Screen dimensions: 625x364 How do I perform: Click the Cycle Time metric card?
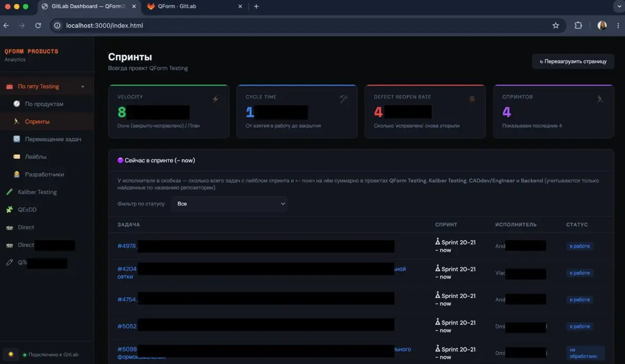click(297, 111)
